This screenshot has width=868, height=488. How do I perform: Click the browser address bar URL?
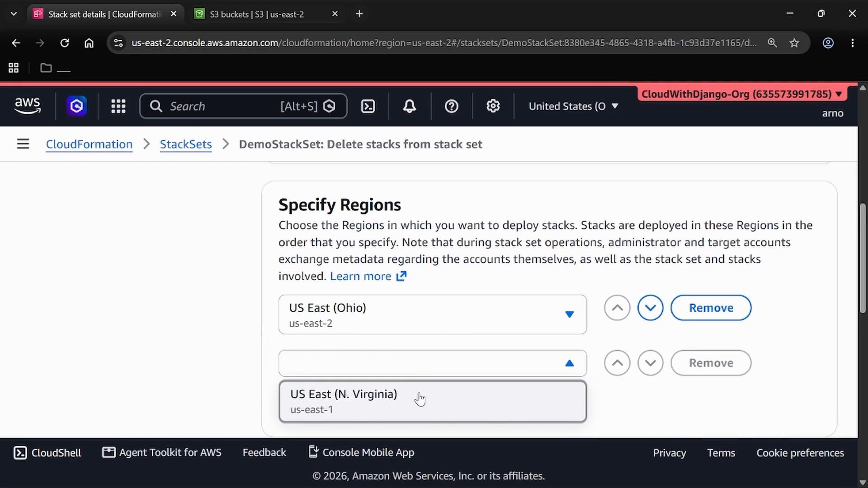[443, 43]
